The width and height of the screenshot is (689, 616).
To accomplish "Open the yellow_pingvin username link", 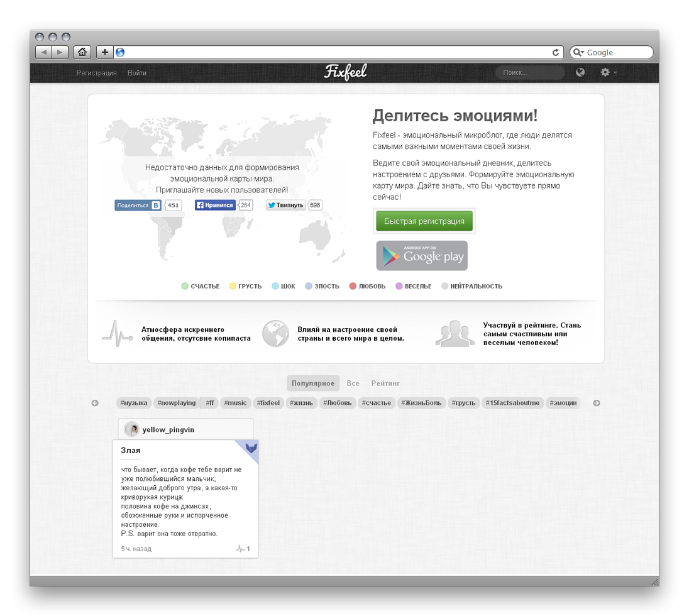I will pos(168,430).
